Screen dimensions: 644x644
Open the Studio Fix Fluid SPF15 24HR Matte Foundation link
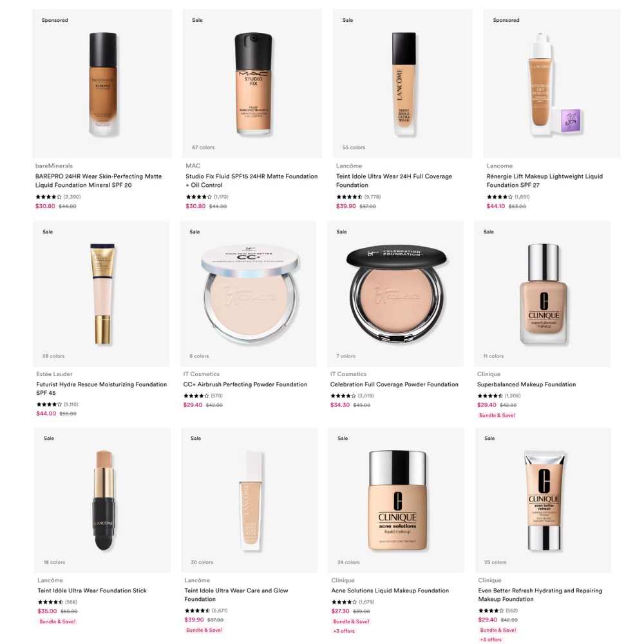[x=251, y=181]
